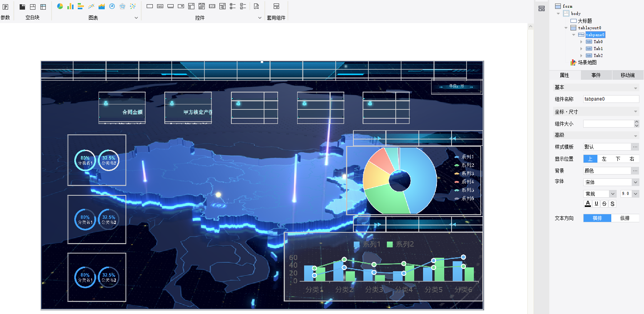Toggle underline font style
This screenshot has width=644, height=314.
click(x=596, y=204)
